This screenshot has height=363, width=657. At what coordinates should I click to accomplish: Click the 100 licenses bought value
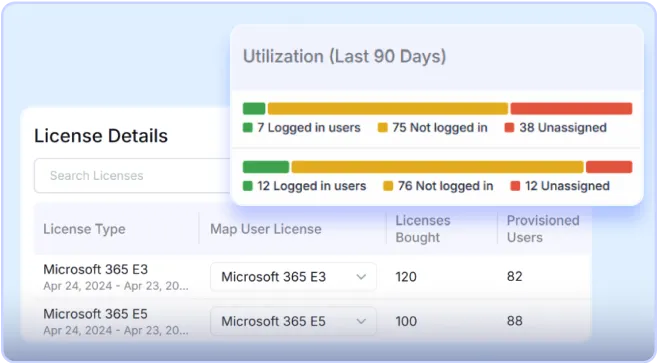click(x=406, y=322)
